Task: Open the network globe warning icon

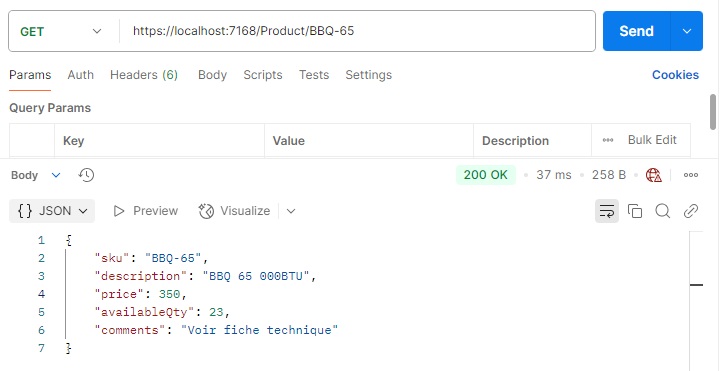Action: 653,175
